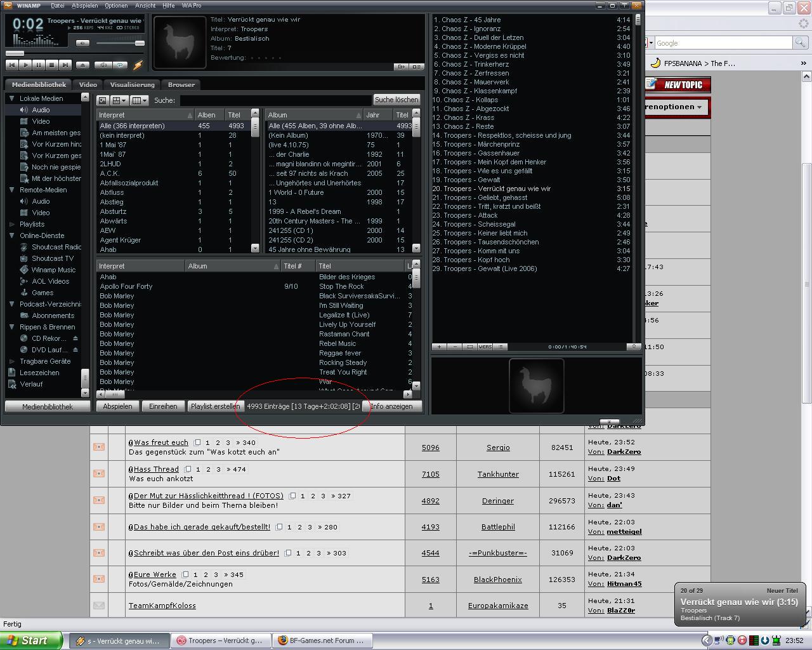Screen dimensions: 812x650
Task: Click the Einreihen button
Action: (163, 406)
